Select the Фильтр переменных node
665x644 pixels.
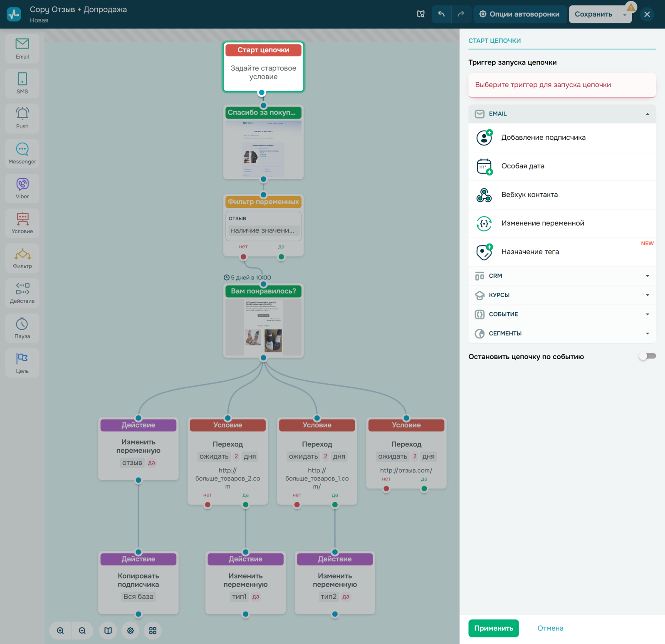263,225
